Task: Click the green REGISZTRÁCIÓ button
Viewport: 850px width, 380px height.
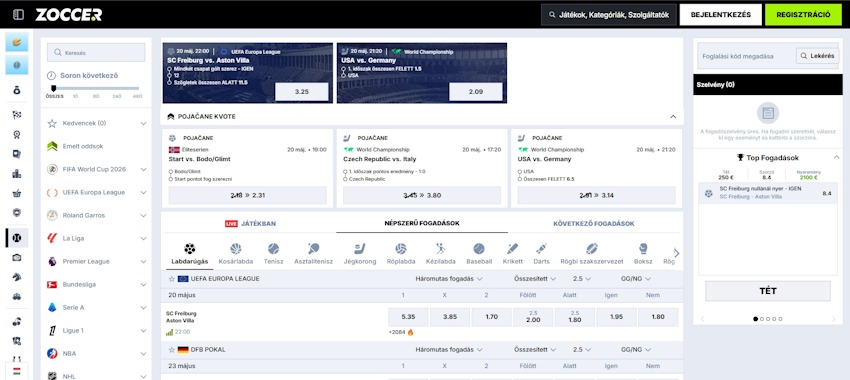Action: click(803, 15)
